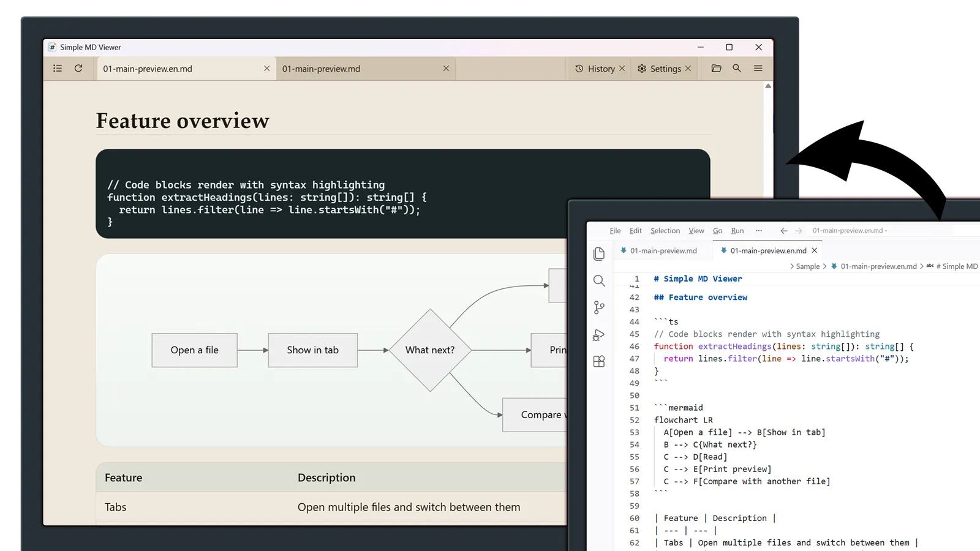Click 'Open multiple files and switch between them' cell
The width and height of the screenshot is (980, 551).
pyautogui.click(x=409, y=507)
